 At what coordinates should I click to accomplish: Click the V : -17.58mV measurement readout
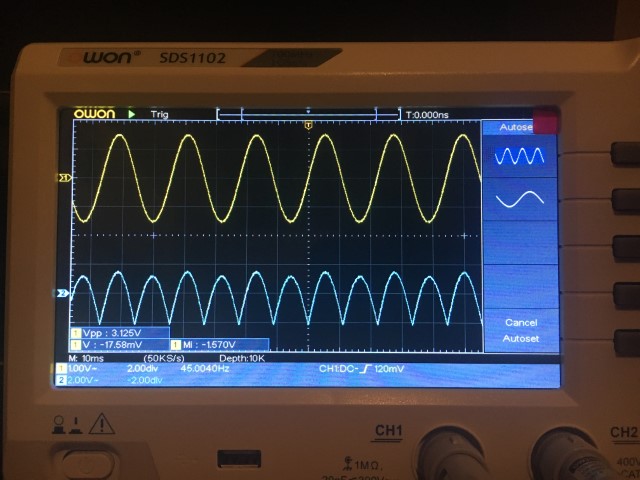point(120,345)
